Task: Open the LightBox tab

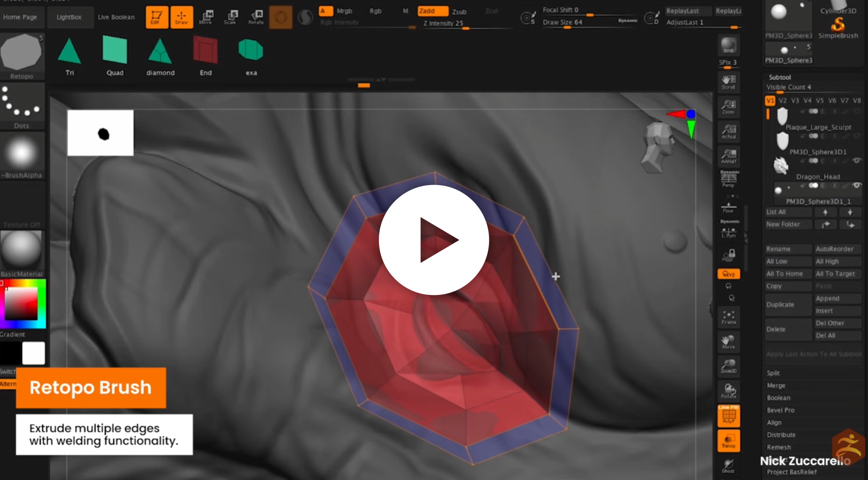Action: click(x=69, y=17)
